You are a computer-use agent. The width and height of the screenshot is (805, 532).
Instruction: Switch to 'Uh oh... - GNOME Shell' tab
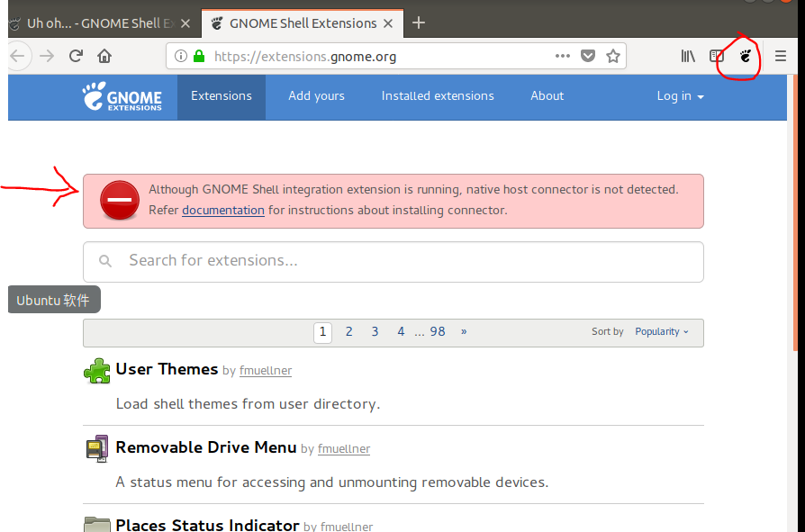click(x=101, y=23)
